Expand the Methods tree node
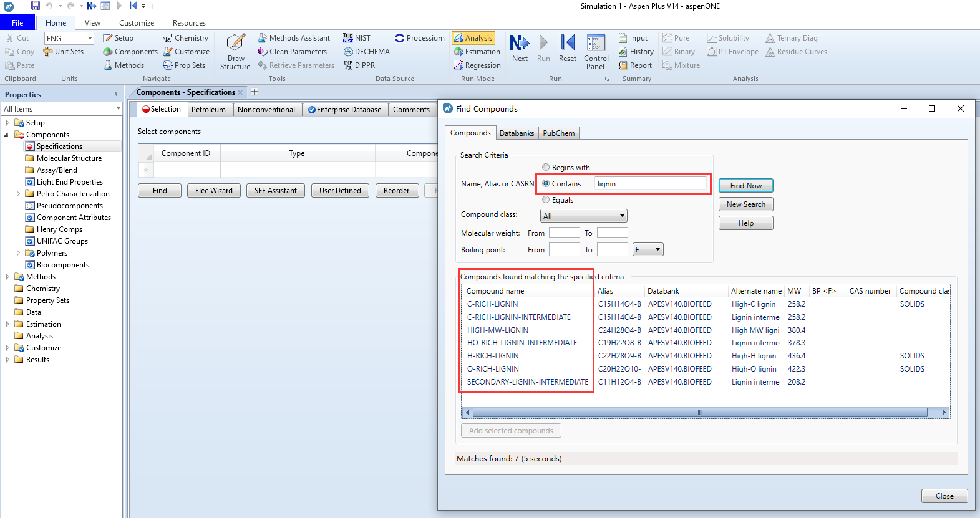 click(x=7, y=277)
